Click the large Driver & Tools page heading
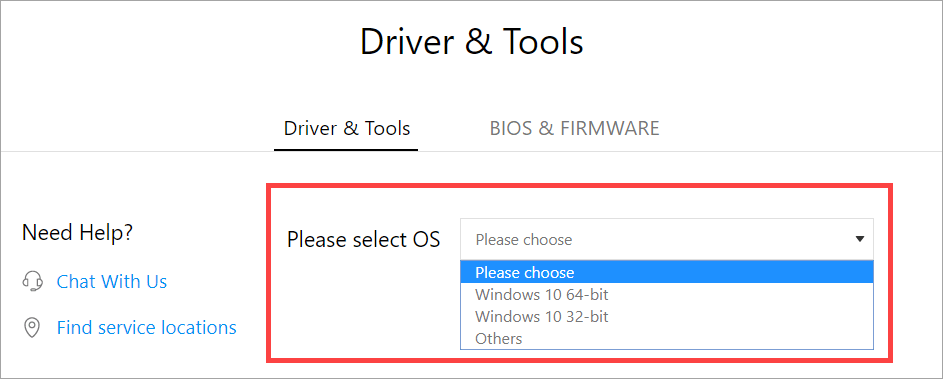 (472, 42)
